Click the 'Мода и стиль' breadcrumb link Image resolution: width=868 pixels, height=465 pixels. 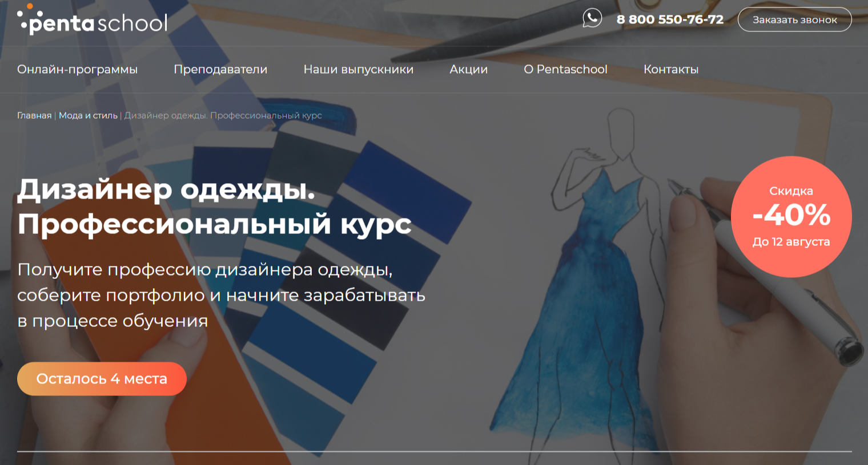pyautogui.click(x=88, y=115)
